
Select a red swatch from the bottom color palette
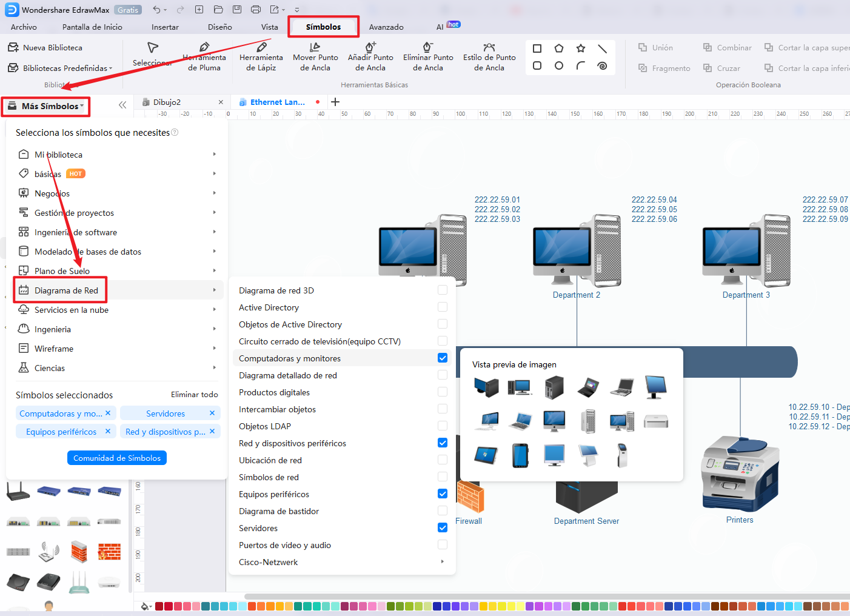(159, 605)
